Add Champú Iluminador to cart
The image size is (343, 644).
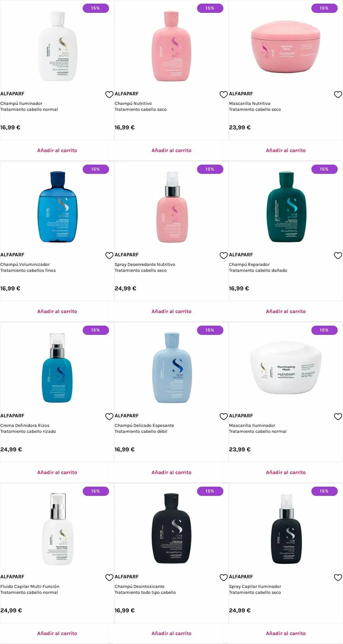(57, 150)
